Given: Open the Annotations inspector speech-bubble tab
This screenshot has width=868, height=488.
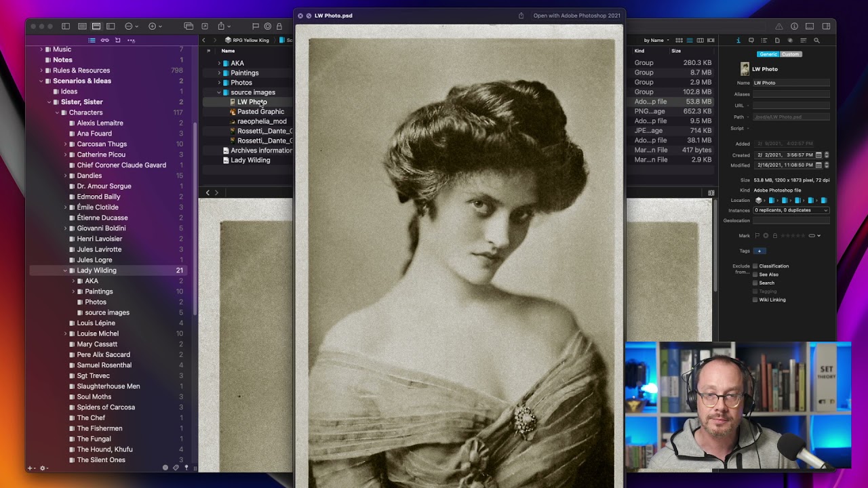Looking at the screenshot, I should point(751,40).
